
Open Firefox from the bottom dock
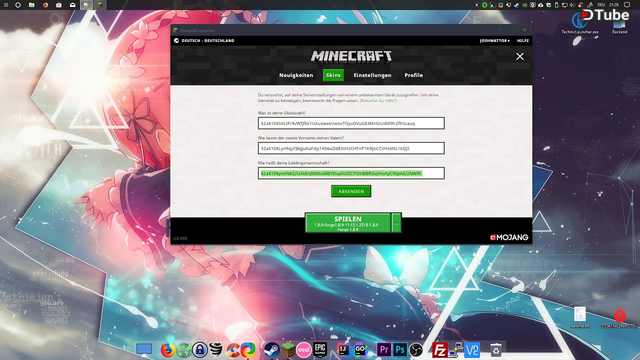coord(167,350)
